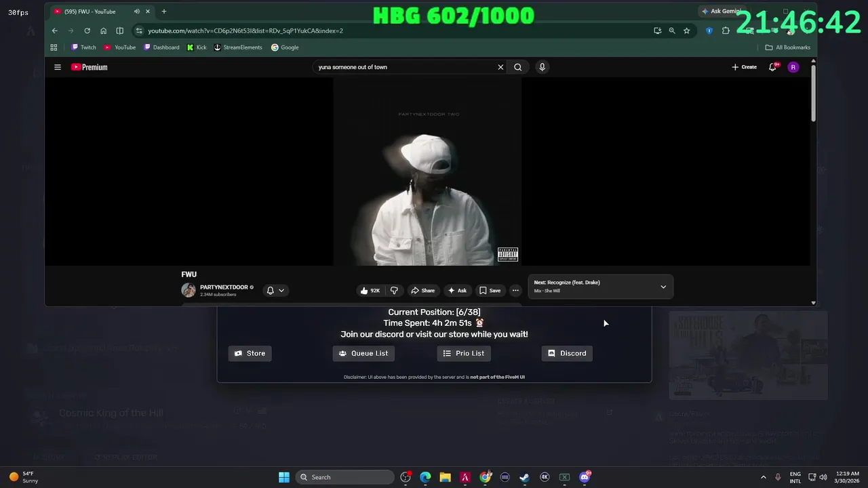Switch the ENG INTL input language
The image size is (868, 488).
[795, 477]
